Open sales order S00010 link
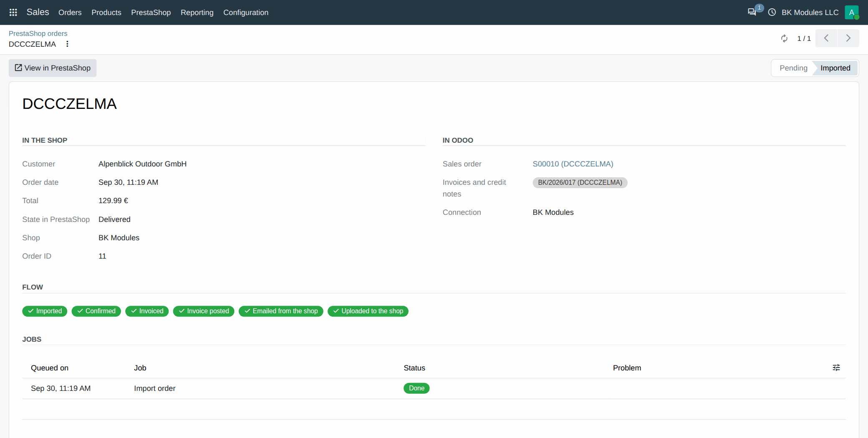 573,164
